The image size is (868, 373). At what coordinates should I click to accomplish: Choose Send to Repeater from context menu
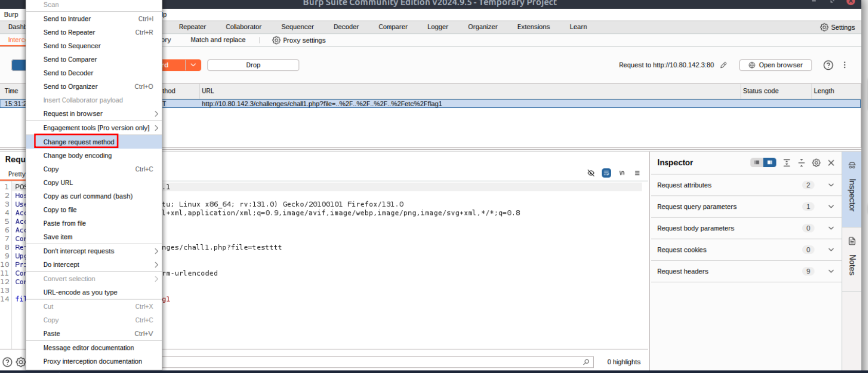tap(69, 32)
